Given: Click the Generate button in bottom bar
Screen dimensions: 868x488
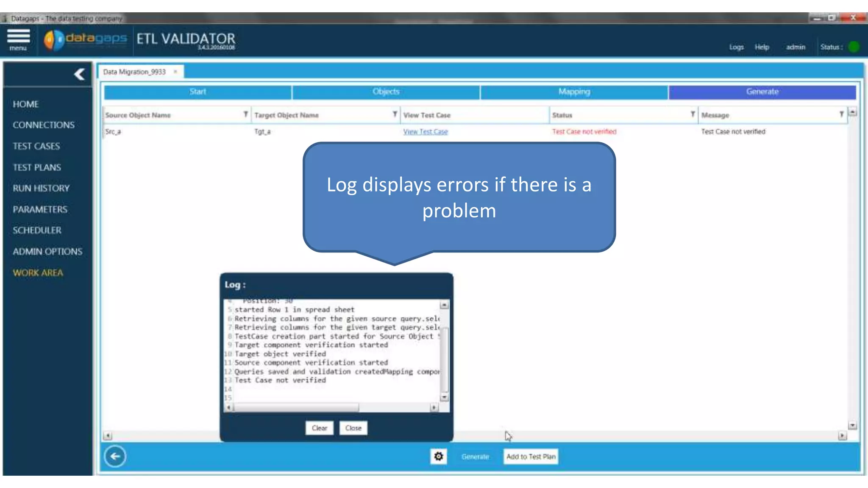Looking at the screenshot, I should point(475,457).
